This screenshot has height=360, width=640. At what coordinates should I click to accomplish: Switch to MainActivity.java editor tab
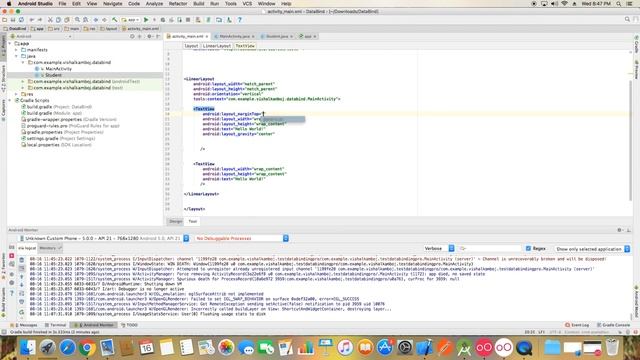(x=234, y=36)
